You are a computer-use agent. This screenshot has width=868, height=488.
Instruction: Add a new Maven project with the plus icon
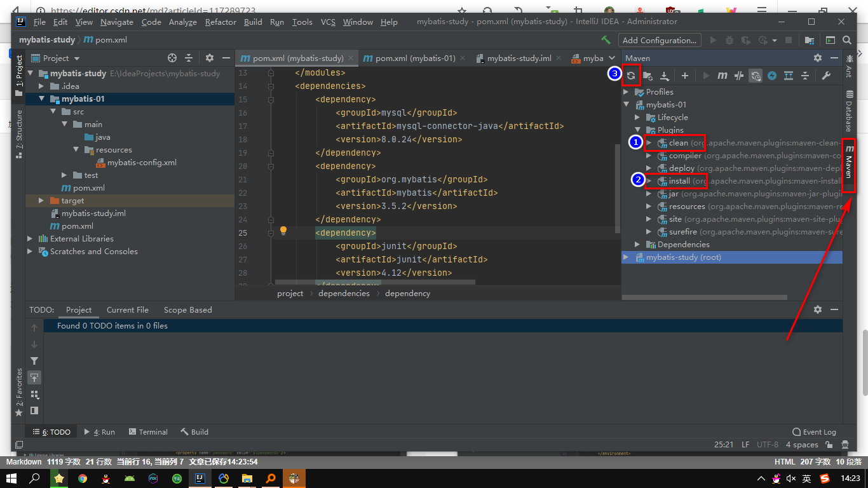pyautogui.click(x=685, y=76)
